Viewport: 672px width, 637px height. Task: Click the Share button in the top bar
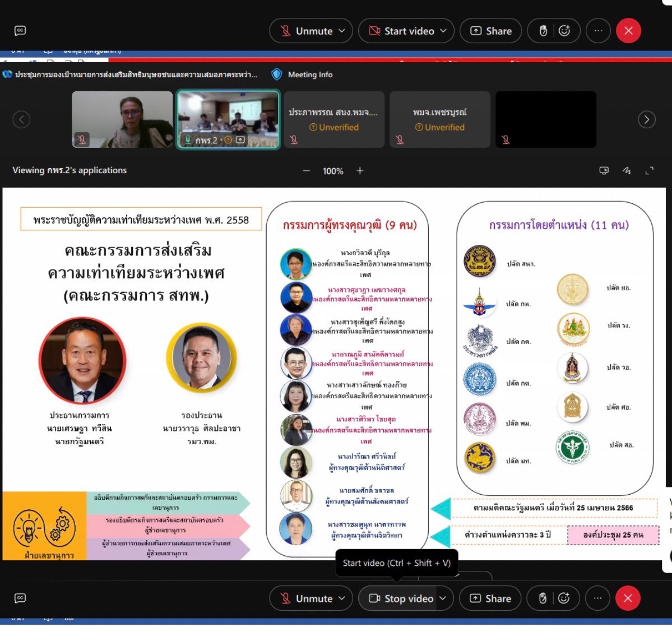point(491,31)
